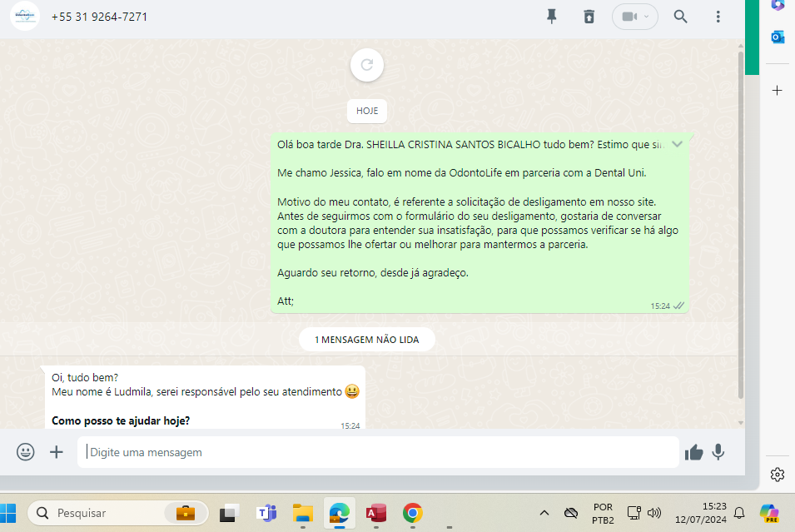Open File Explorer from taskbar
The image size is (795, 532).
pyautogui.click(x=303, y=513)
